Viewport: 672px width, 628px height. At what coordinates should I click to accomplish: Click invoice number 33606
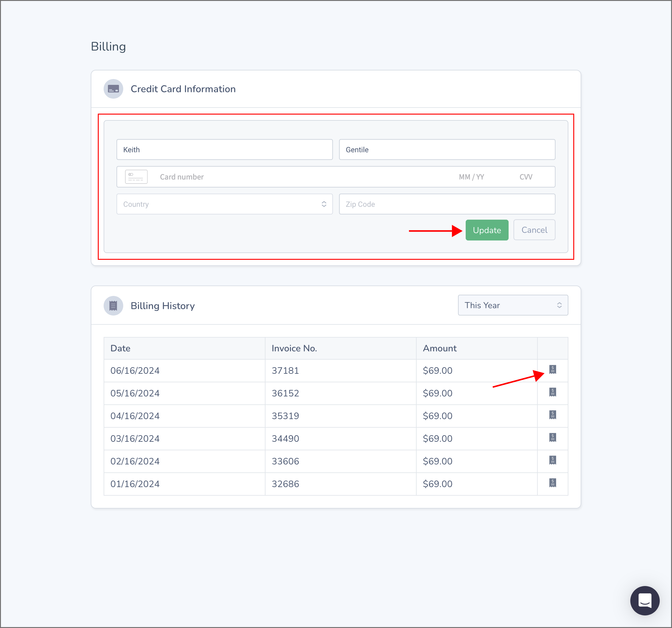coord(285,461)
